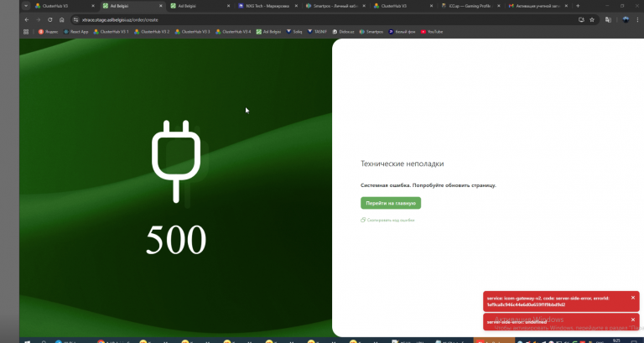The width and height of the screenshot is (644, 343).
Task: Click Скопировать код ошибки link
Action: [x=387, y=221]
